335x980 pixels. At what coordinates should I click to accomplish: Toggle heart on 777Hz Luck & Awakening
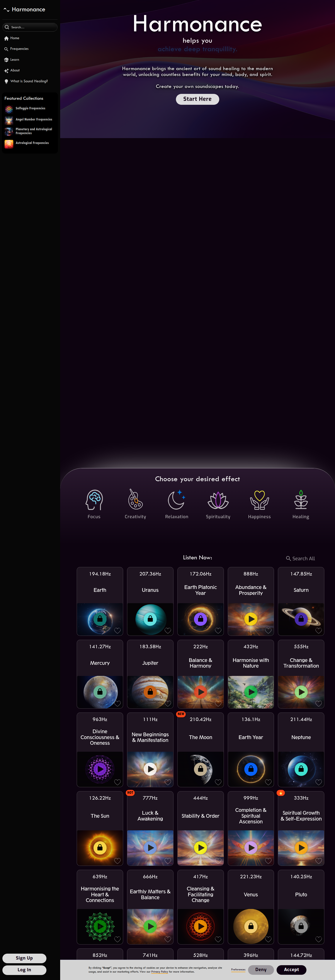[x=167, y=861]
